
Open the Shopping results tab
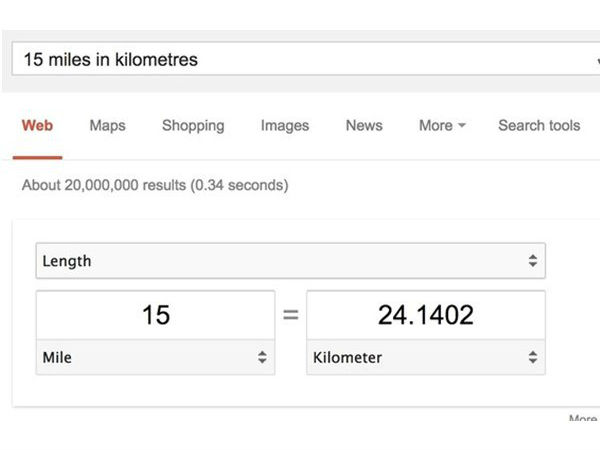coord(193,126)
